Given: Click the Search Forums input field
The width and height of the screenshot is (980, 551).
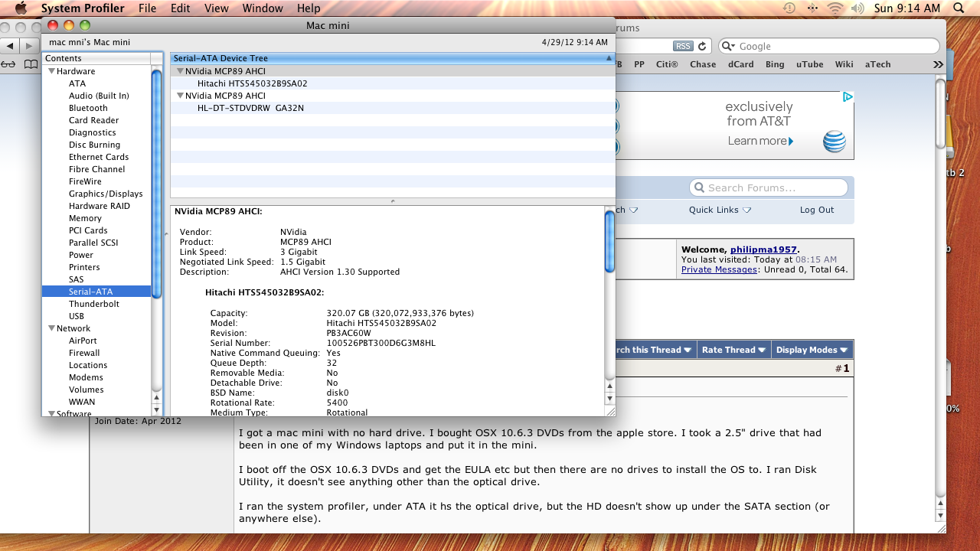Looking at the screenshot, I should pos(769,187).
